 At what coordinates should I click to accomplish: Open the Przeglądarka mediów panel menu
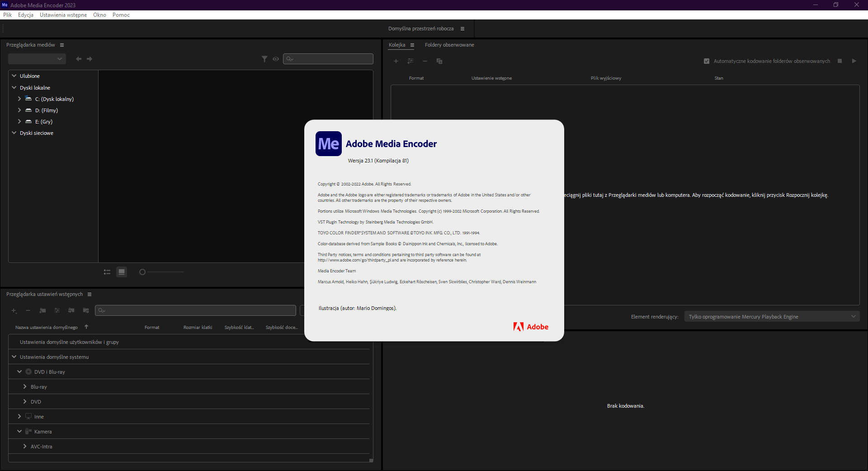(x=62, y=45)
